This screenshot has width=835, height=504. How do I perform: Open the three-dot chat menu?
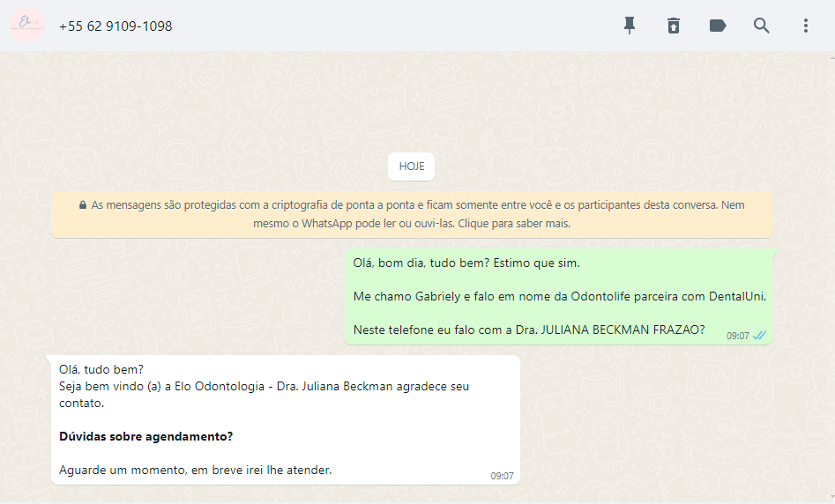pyautogui.click(x=806, y=26)
